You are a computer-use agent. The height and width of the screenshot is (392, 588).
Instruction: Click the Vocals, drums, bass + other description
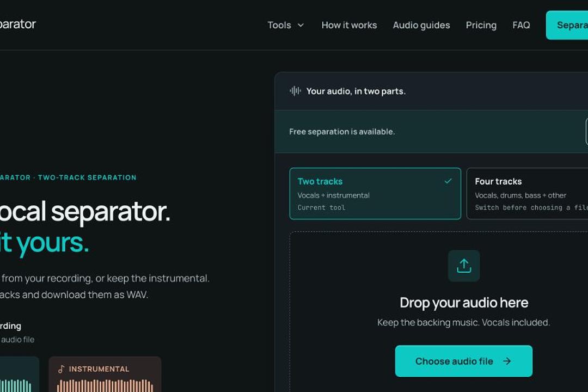tap(520, 195)
